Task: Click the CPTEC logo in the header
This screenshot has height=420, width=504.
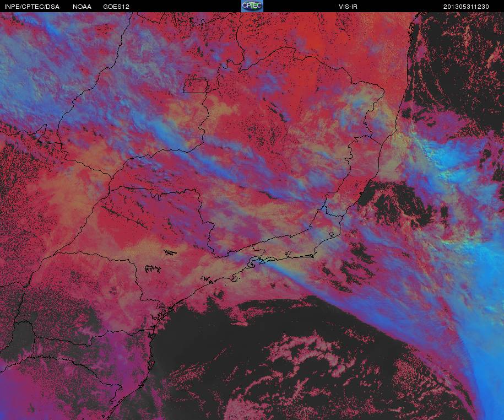Action: pos(252,6)
